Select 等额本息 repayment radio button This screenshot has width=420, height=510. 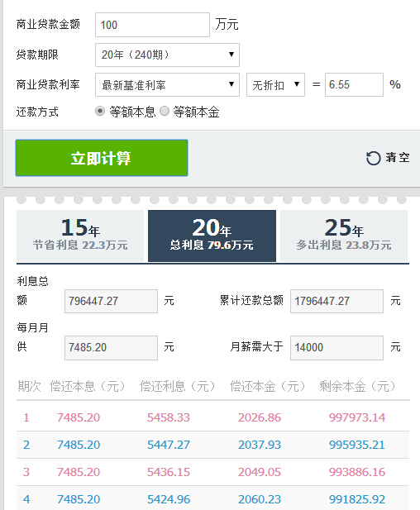100,112
